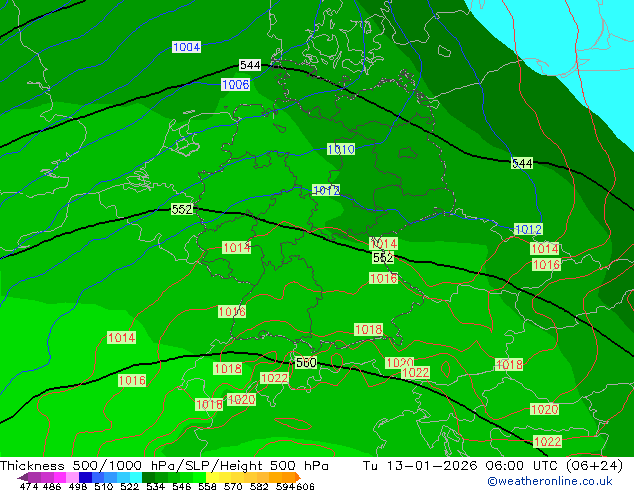Viewport: 634px width, 490px height.
Task: Click the 'Thickness 500/1000 hPa/SLP/Height 500 hPa' title
Action: coord(164,466)
